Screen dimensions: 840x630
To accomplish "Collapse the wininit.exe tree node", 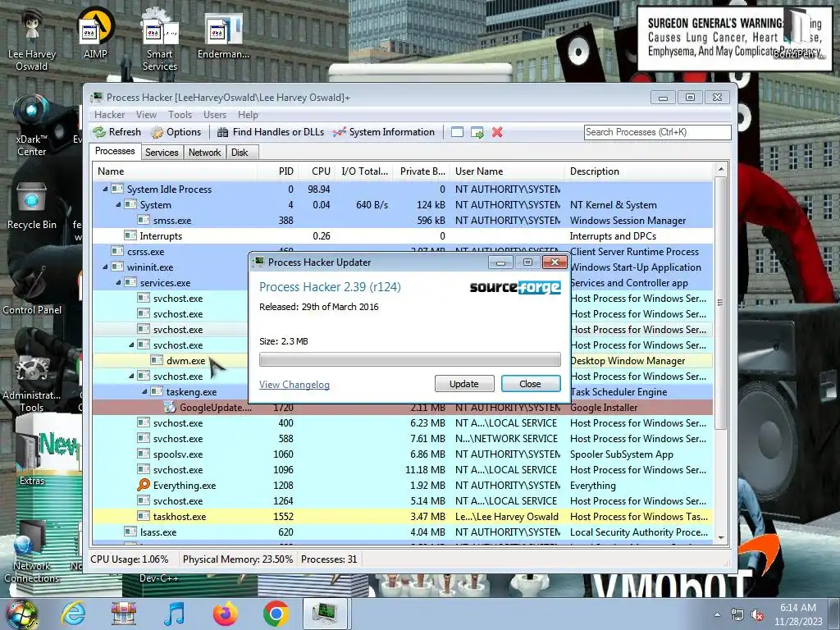I will click(105, 267).
